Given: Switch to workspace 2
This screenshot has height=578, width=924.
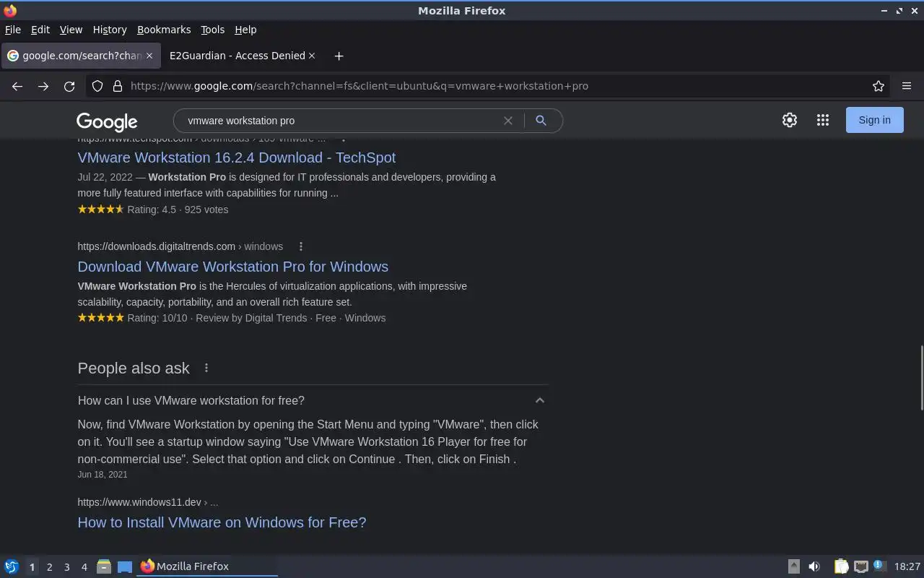Looking at the screenshot, I should pos(49,566).
